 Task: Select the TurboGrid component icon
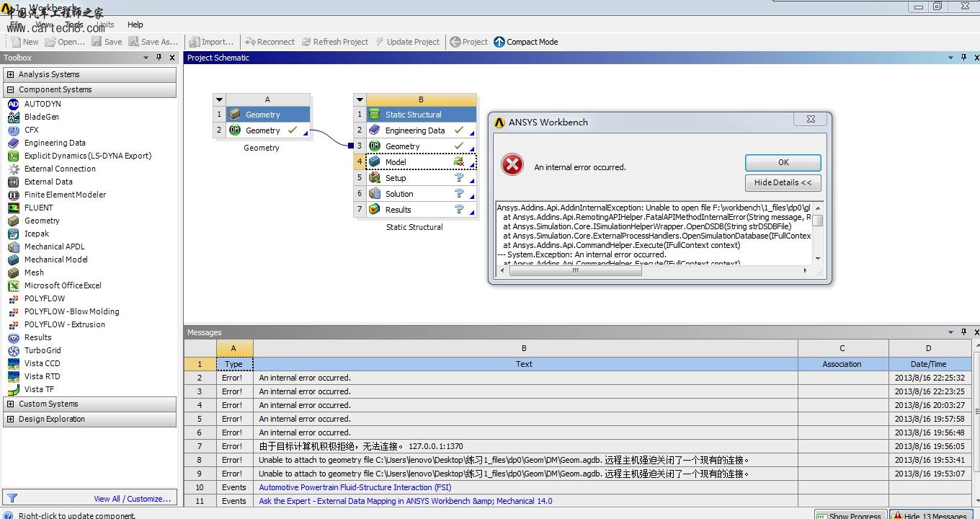(x=13, y=350)
